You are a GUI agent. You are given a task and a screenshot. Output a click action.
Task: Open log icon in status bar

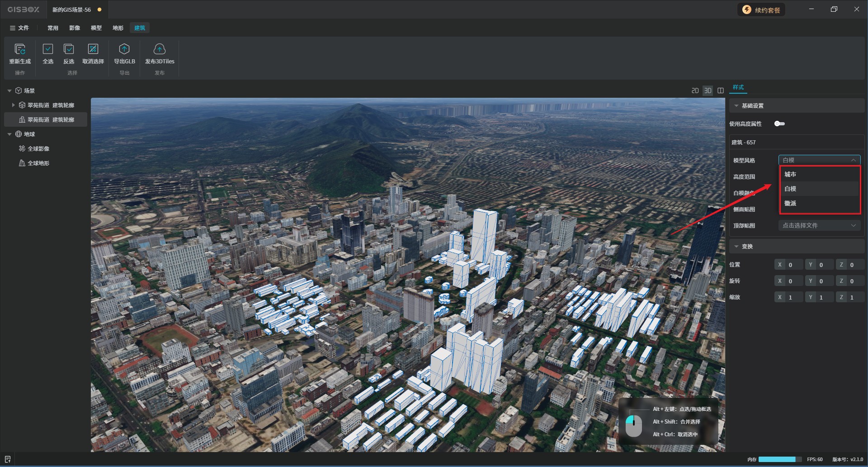(8, 459)
